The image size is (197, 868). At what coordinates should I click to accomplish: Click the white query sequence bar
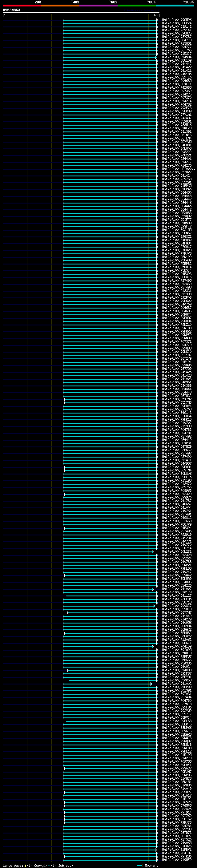pos(81,12)
